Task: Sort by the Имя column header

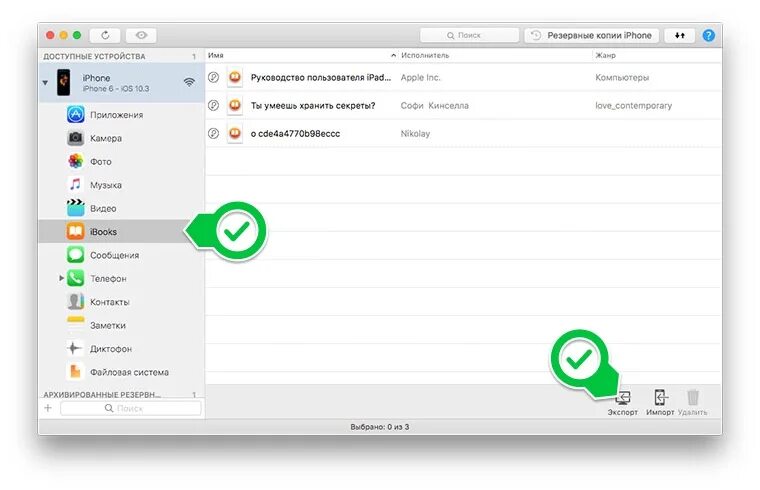Action: point(301,55)
